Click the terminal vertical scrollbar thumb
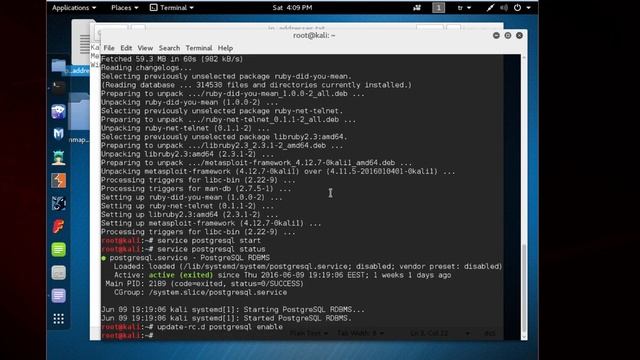Screen dimensions: 640x360 point(524,289)
